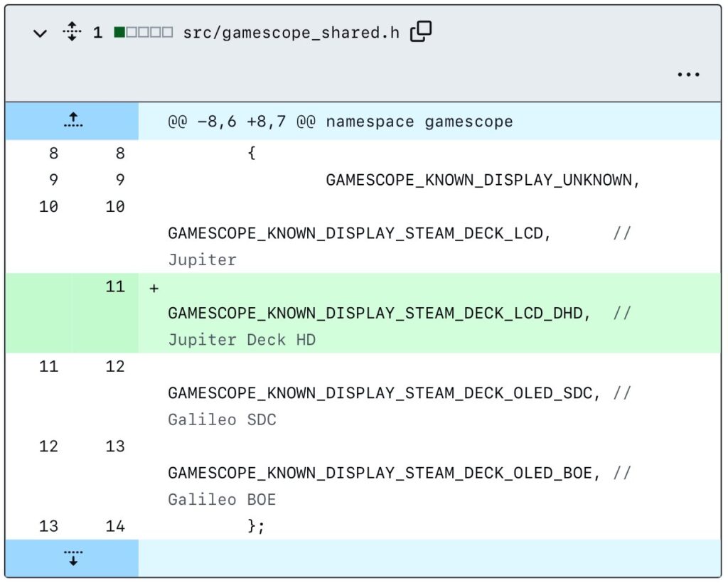
Task: Select the Jupiter Deck HD comment
Action: tap(242, 340)
